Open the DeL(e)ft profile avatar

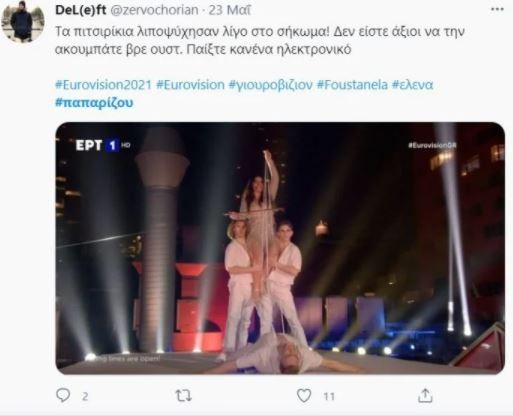tap(23, 22)
